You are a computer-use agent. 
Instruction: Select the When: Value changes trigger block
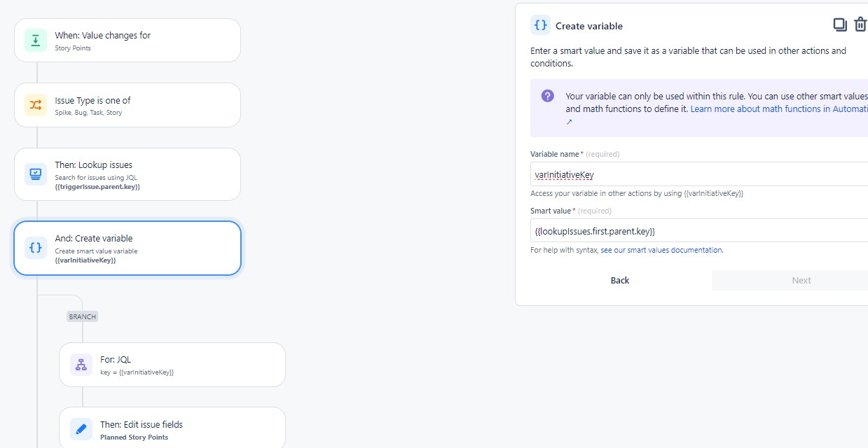(126, 40)
